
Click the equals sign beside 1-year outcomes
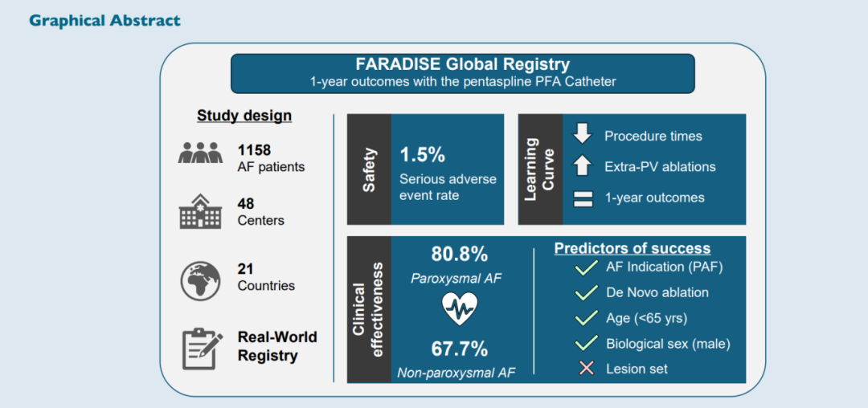click(582, 198)
